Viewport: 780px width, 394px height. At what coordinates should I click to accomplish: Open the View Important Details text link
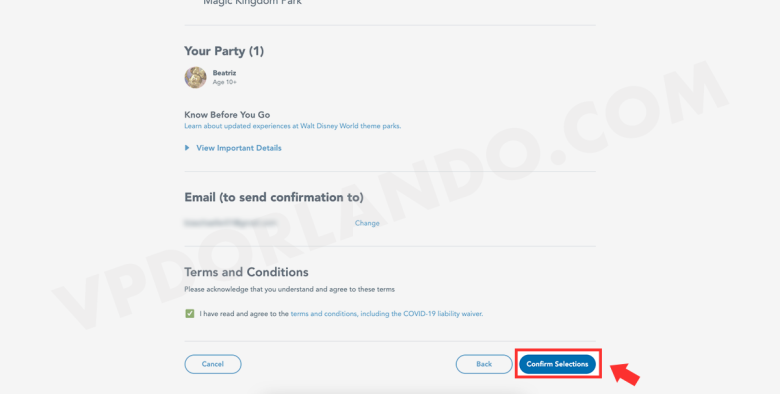[x=239, y=148]
